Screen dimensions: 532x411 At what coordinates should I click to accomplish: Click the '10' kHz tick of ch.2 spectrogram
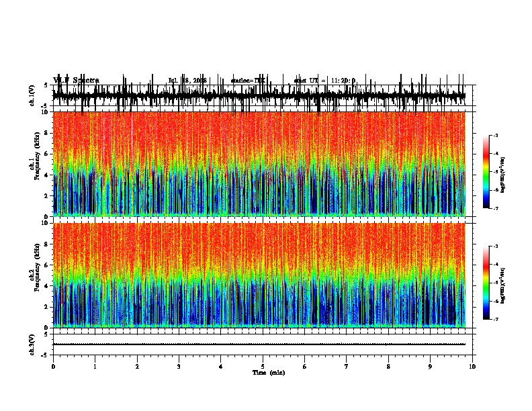click(44, 223)
